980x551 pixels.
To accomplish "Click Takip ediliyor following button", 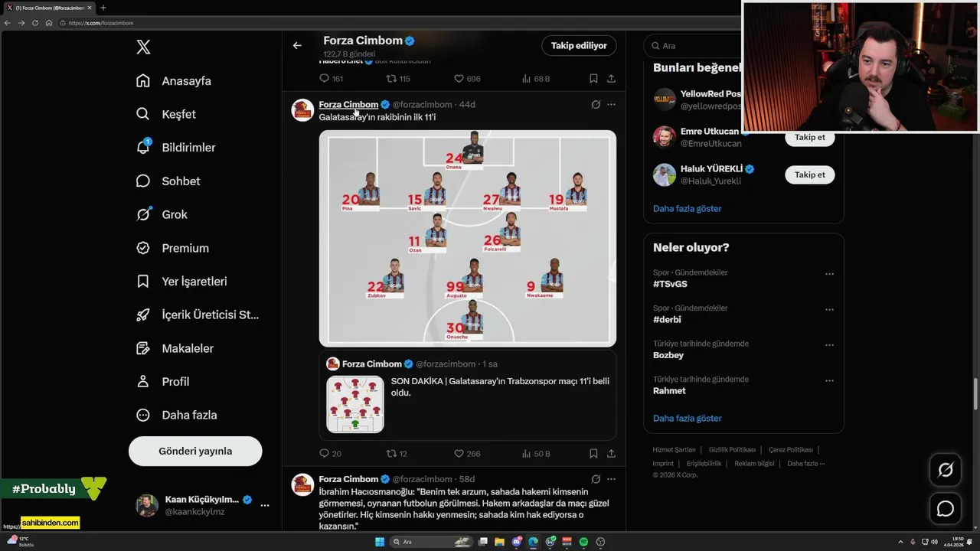I will (579, 45).
